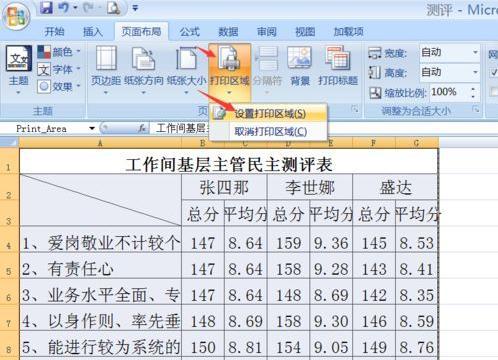Open the 加载项 tab
The width and height of the screenshot is (498, 360).
pos(349,32)
